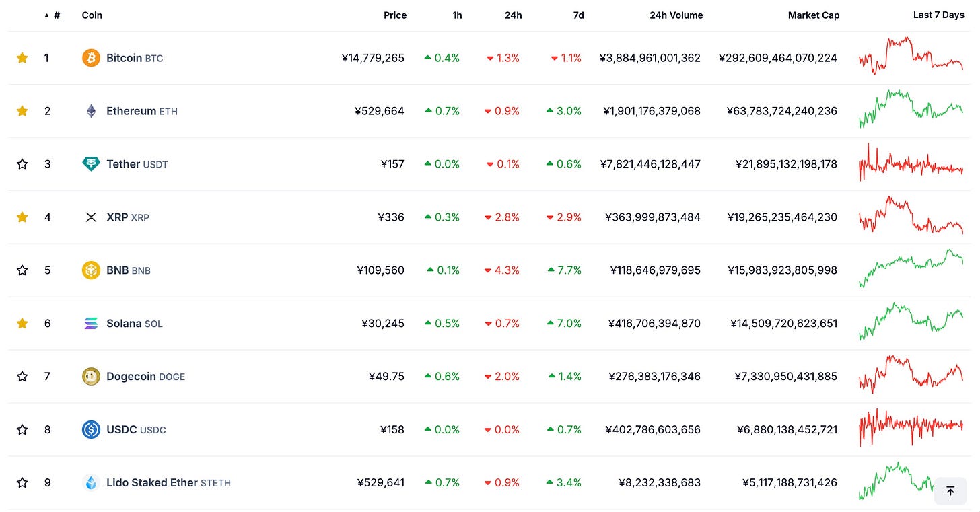Viewport: 980px width, 512px height.
Task: Open the Tether USDT coin page
Action: point(137,164)
